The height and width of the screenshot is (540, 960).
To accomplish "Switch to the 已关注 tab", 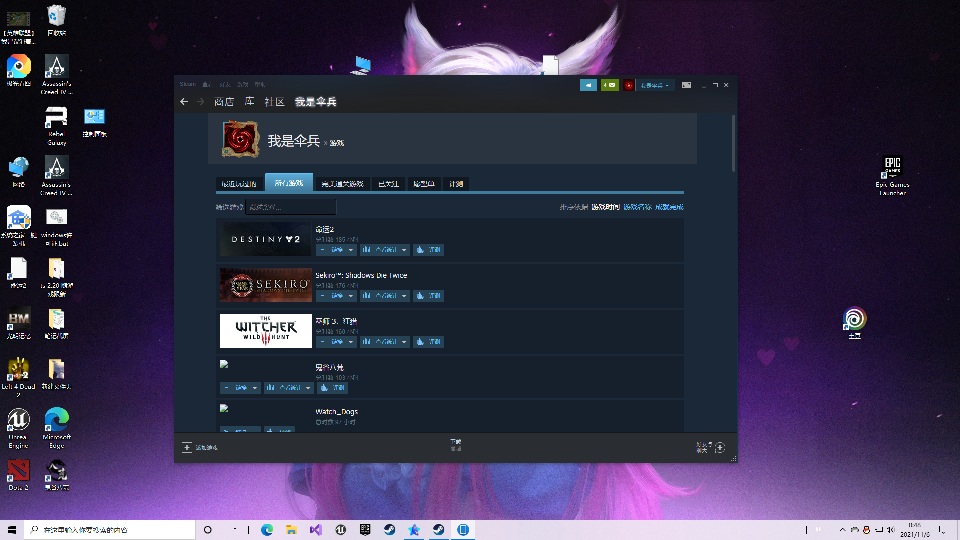I will (x=388, y=184).
